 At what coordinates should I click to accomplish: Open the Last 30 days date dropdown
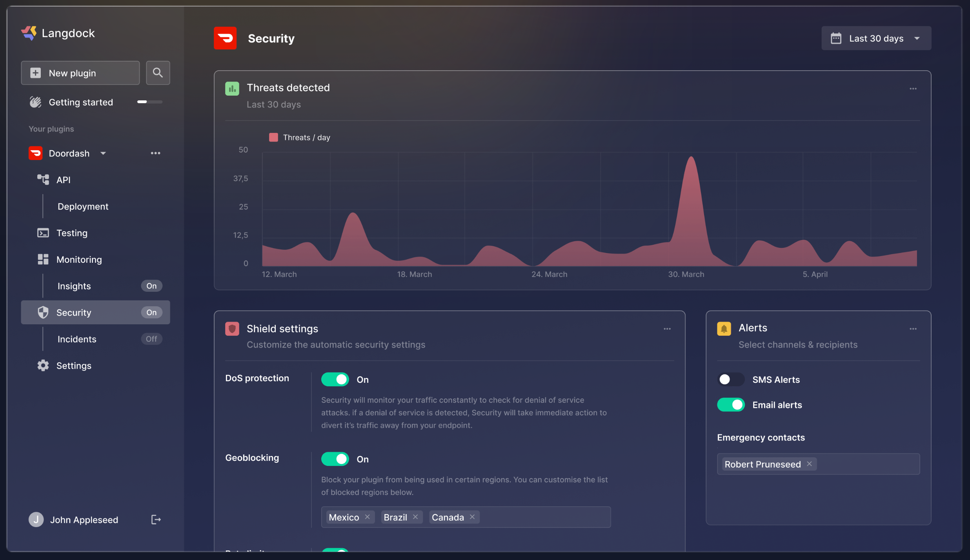pyautogui.click(x=876, y=38)
